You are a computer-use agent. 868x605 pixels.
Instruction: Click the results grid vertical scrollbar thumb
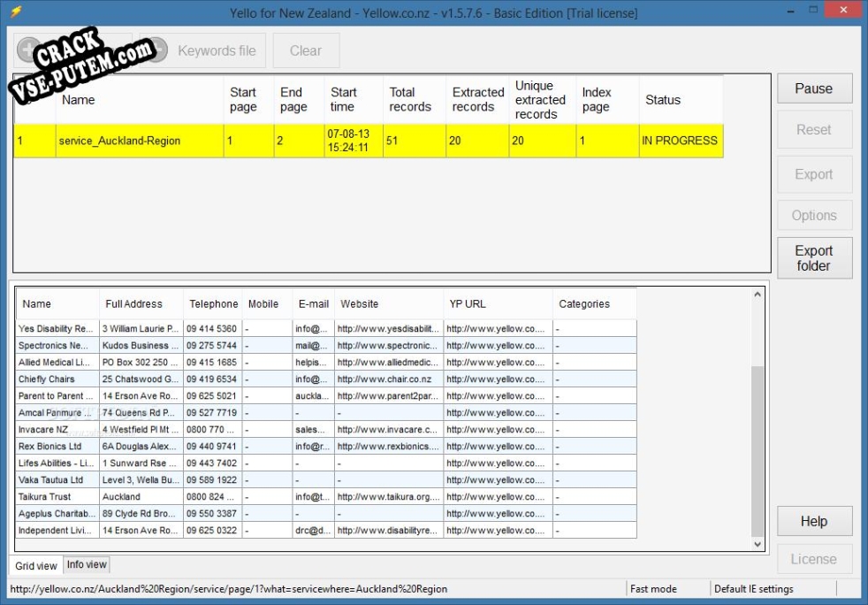(758, 451)
